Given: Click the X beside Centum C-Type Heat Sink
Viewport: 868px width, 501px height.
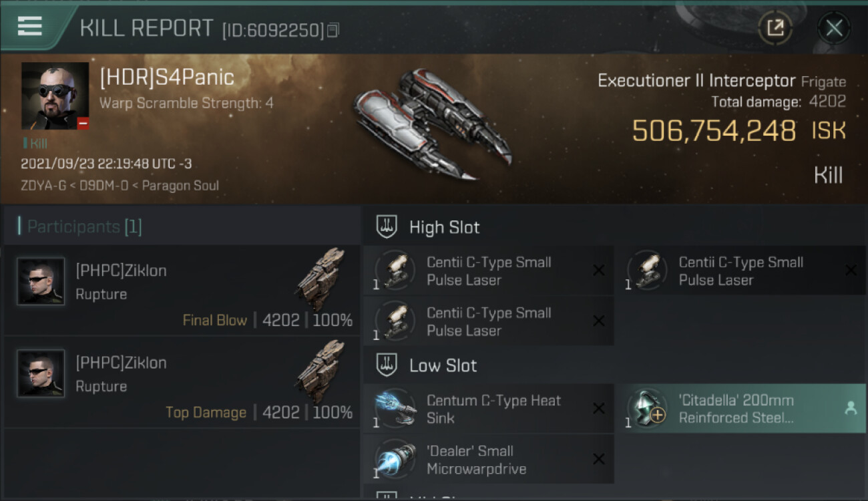Looking at the screenshot, I should 599,409.
